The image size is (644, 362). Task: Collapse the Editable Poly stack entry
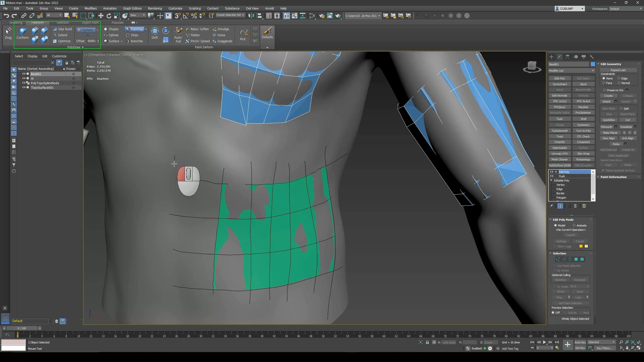[x=551, y=180]
